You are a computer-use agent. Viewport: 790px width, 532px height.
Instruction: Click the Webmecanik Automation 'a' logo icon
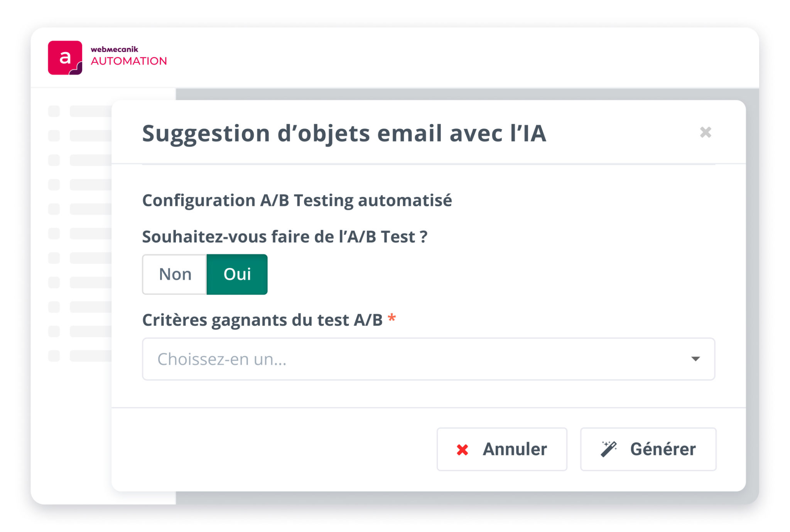tap(66, 57)
